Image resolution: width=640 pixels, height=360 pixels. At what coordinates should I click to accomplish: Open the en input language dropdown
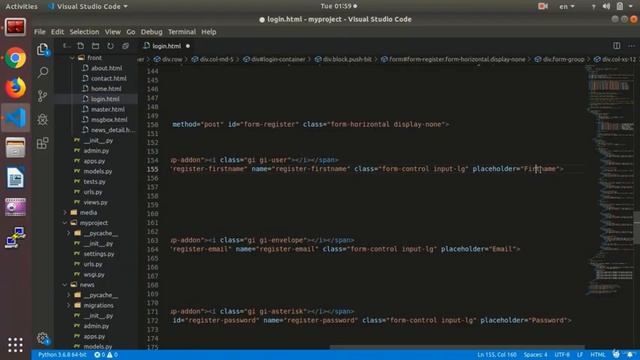[567, 6]
